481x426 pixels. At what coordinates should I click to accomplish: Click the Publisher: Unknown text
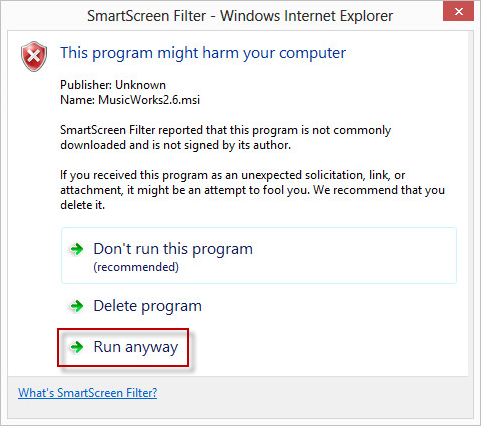point(113,85)
